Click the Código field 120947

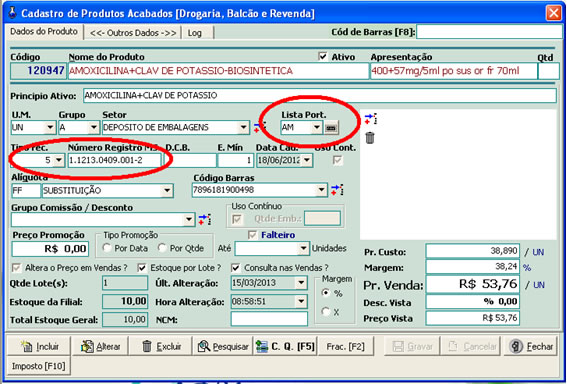pyautogui.click(x=39, y=71)
